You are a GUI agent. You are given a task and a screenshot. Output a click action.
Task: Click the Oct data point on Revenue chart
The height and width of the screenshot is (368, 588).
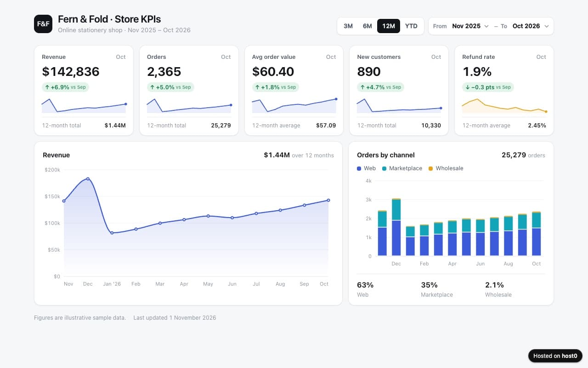point(328,200)
